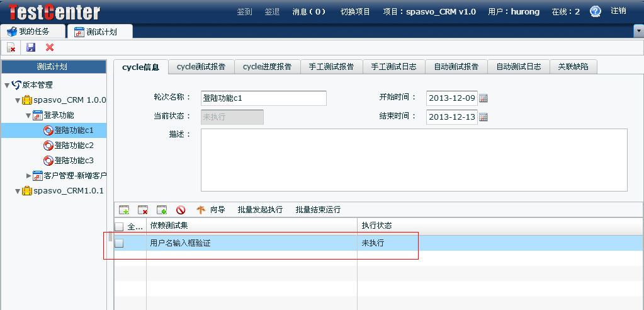Expand the 客户管理-新增客户 tree node
Screen dimensions: 644x310
pos(28,176)
